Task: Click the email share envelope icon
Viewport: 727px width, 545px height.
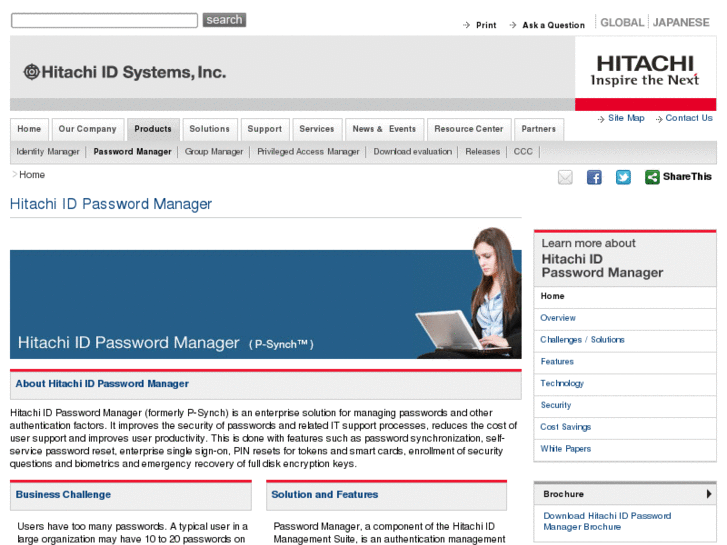Action: click(x=565, y=177)
